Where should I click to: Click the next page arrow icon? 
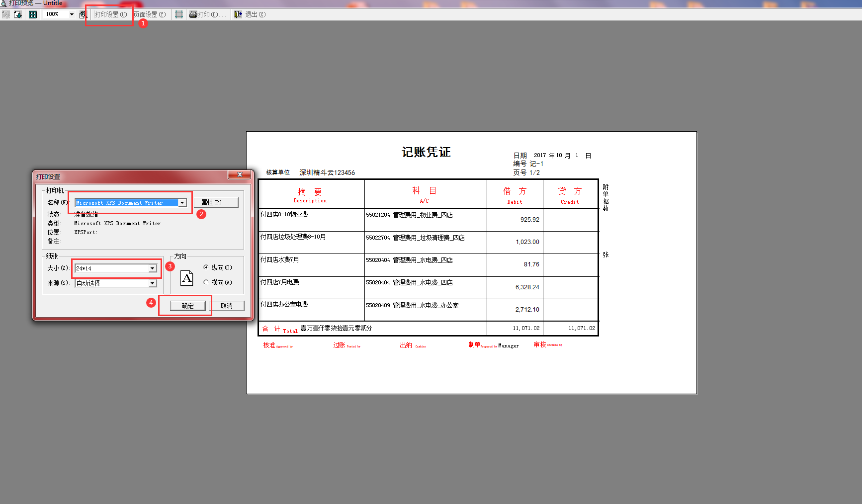(x=18, y=14)
